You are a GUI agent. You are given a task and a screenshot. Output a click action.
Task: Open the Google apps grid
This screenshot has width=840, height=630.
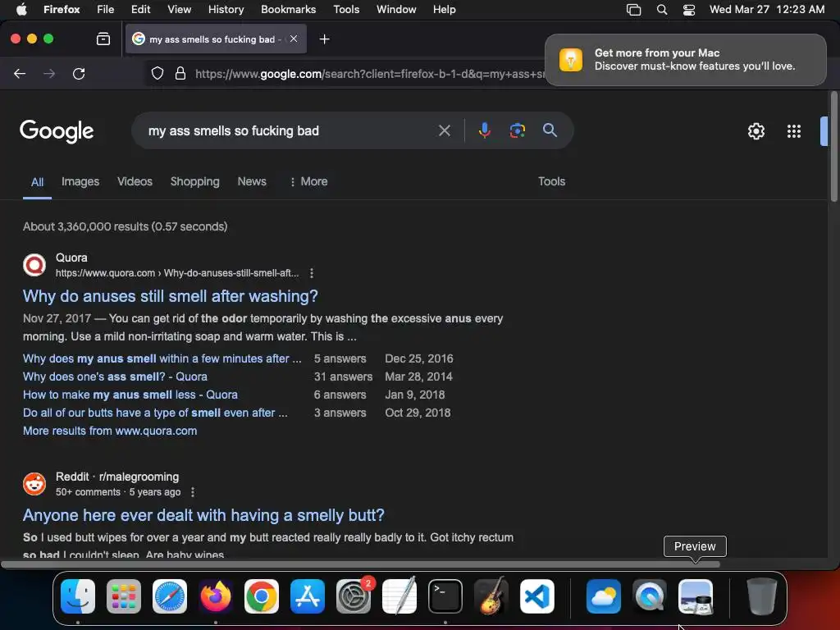tap(794, 131)
